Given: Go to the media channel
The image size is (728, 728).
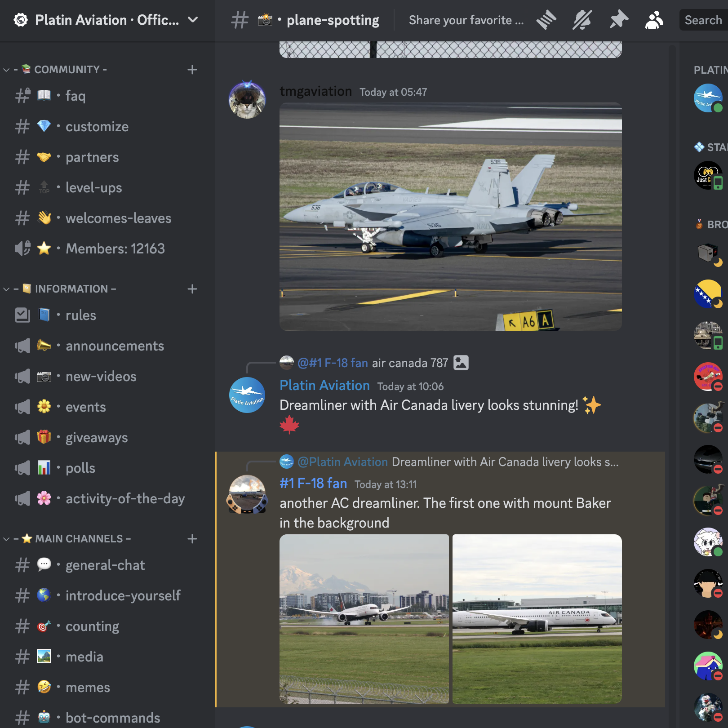Looking at the screenshot, I should tap(107, 657).
